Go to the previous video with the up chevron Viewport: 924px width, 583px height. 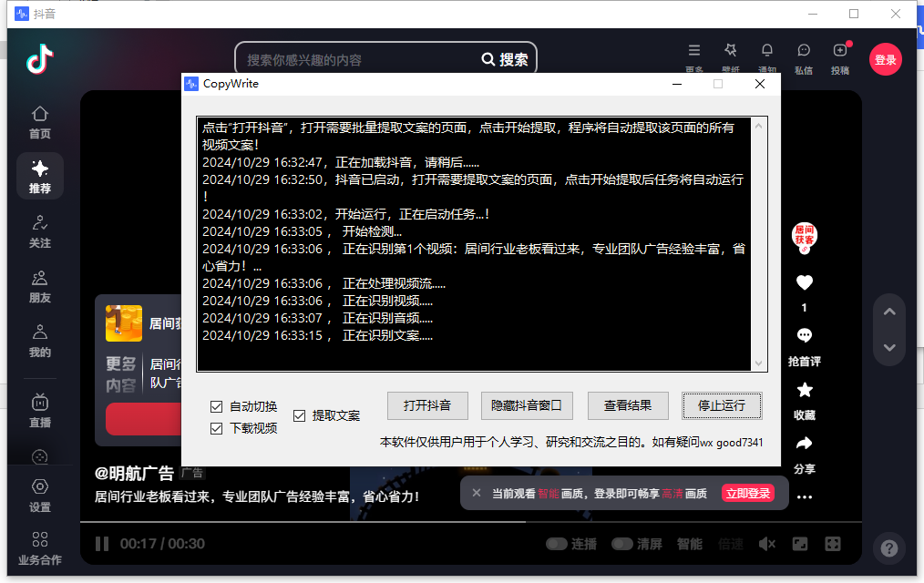coord(889,312)
